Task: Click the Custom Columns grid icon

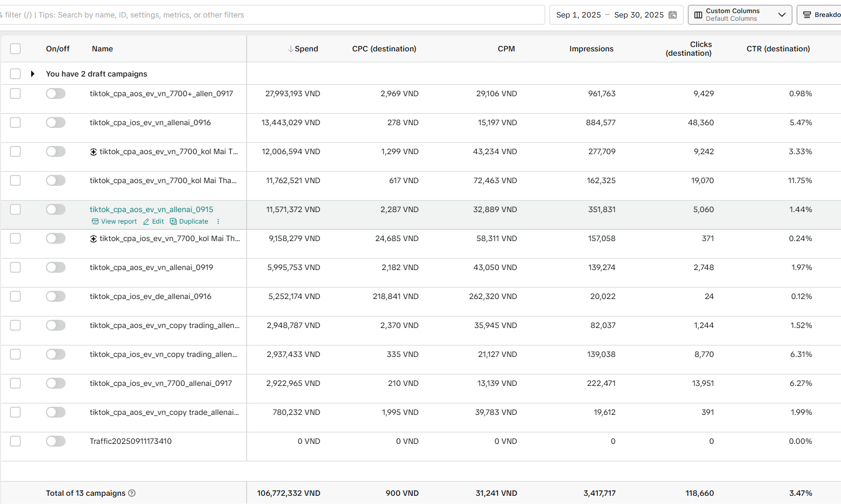Action: coord(698,15)
